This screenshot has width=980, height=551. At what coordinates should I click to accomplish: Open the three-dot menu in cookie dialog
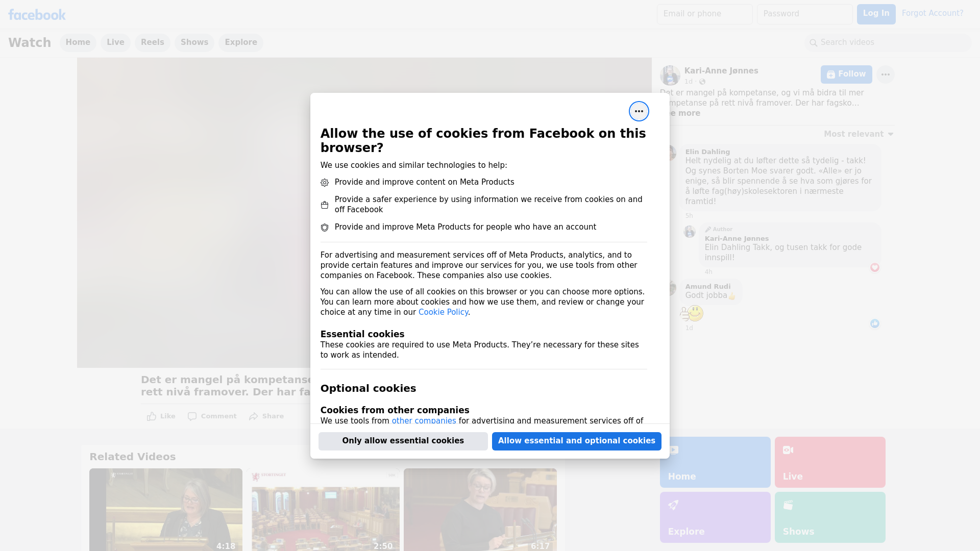[639, 111]
